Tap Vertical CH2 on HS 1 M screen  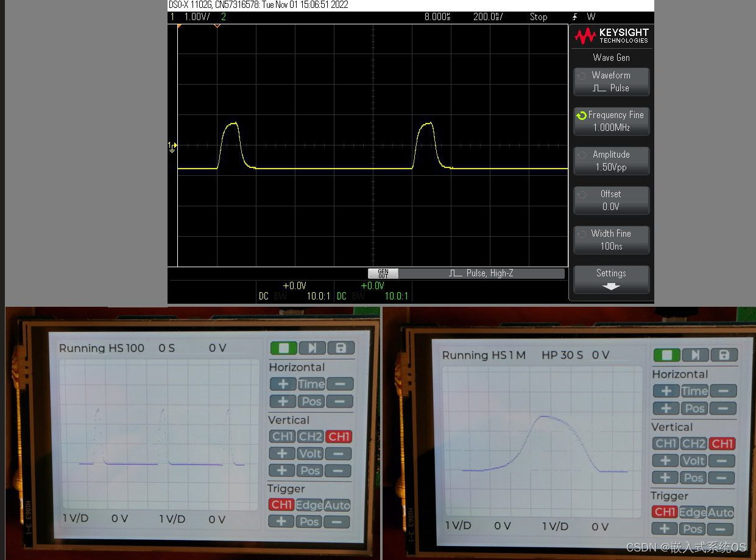pyautogui.click(x=694, y=444)
